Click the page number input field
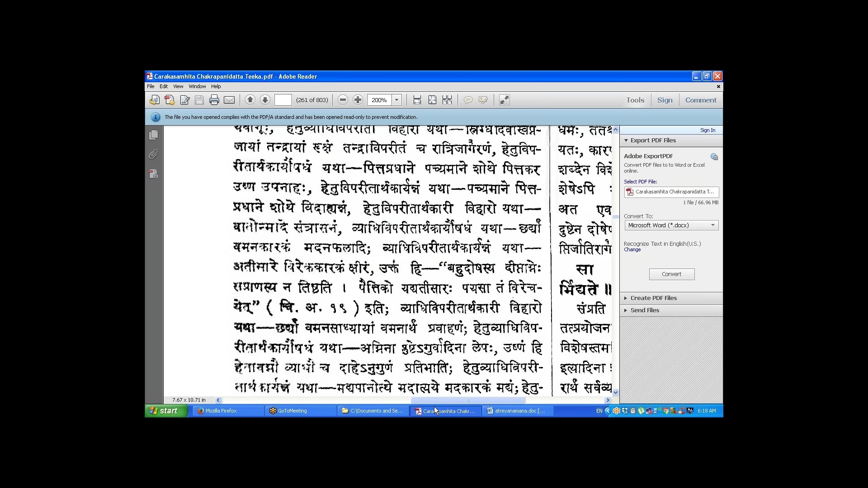Image resolution: width=868 pixels, height=488 pixels. pos(283,100)
